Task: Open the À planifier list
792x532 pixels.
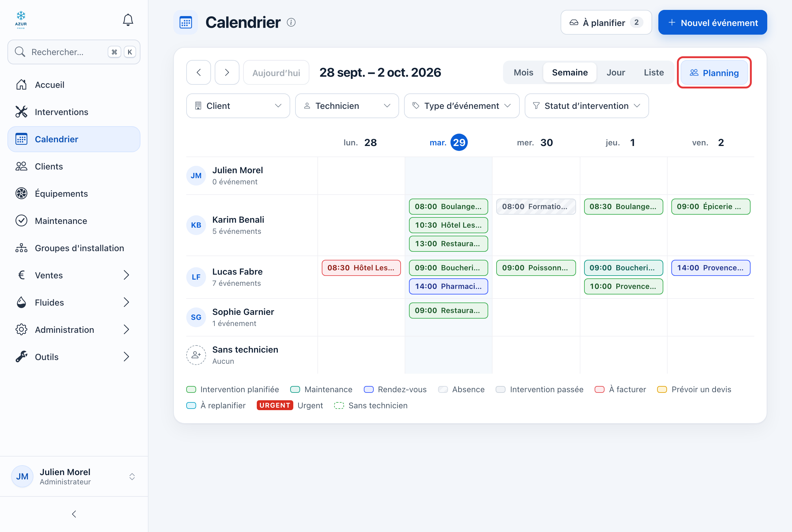Action: 606,22
